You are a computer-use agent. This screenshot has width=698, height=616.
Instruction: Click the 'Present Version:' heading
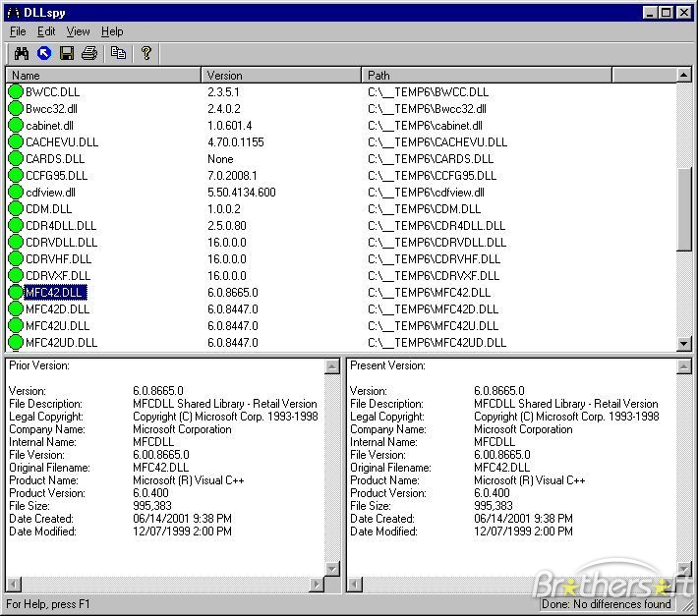tap(387, 365)
